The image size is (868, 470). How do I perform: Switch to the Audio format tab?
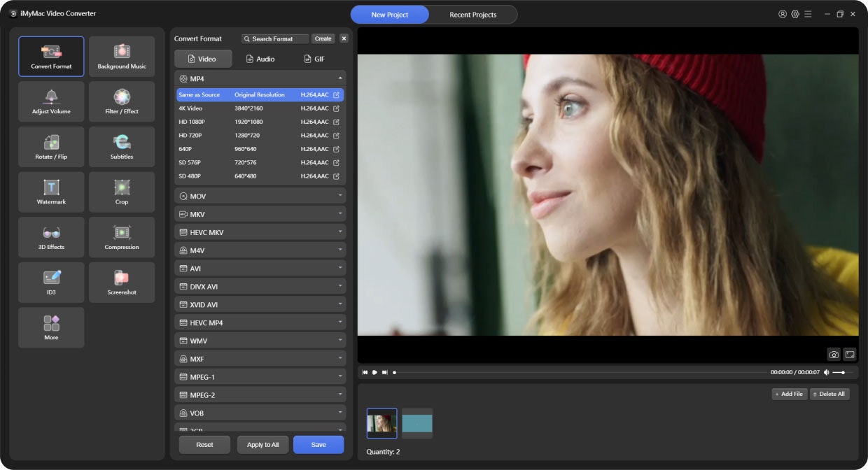tap(260, 59)
